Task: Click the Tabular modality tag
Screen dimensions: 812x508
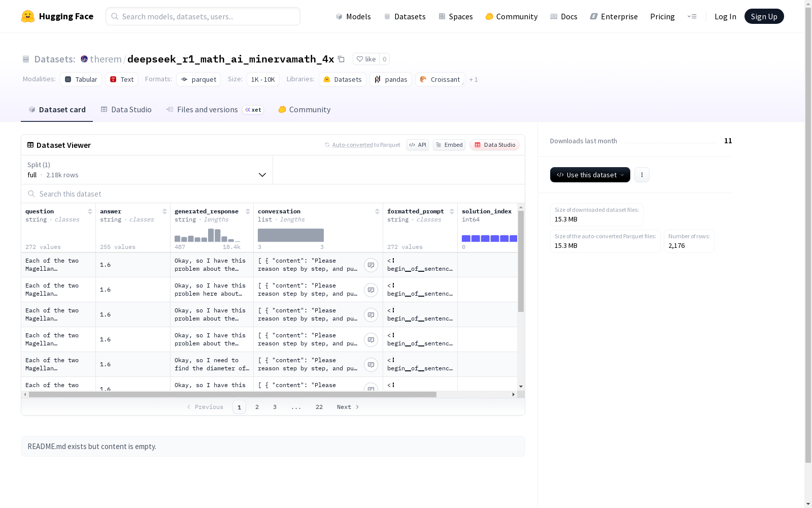Action: pyautogui.click(x=81, y=79)
